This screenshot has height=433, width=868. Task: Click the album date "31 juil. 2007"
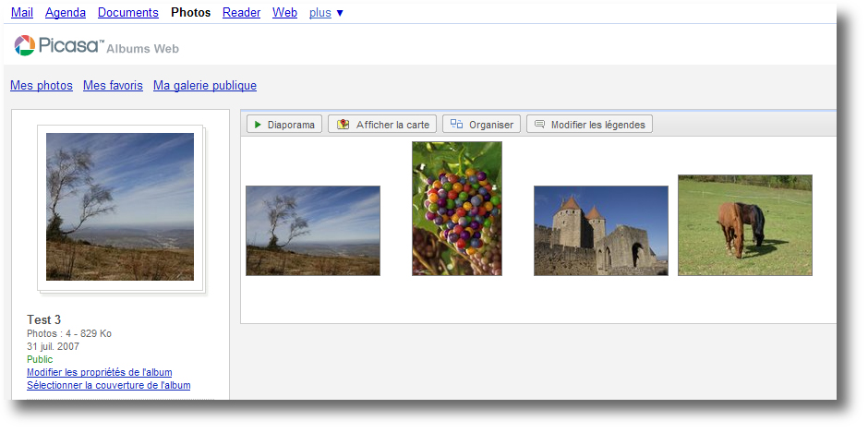tap(54, 347)
